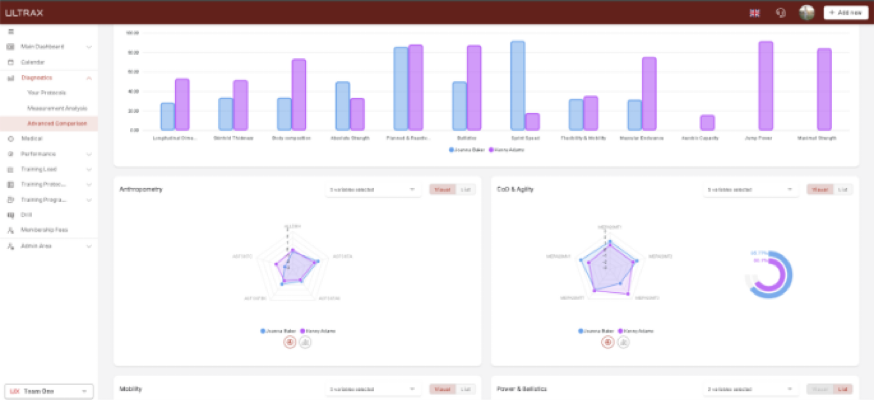Viewport: 874px width, 400px height.
Task: Open Anthropometry variables selected dropdown
Action: [372, 189]
